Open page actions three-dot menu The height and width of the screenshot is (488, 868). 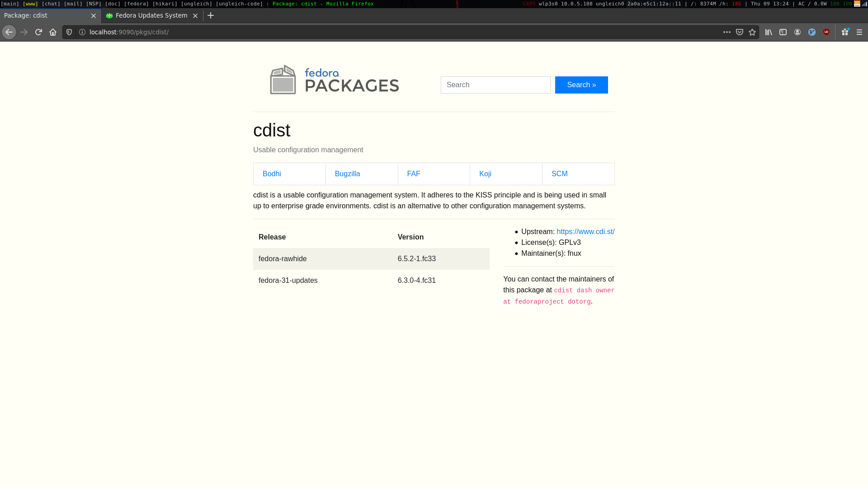click(x=727, y=32)
